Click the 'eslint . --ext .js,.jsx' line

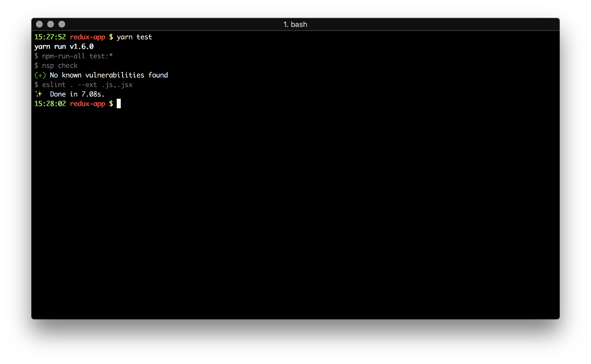coord(83,85)
